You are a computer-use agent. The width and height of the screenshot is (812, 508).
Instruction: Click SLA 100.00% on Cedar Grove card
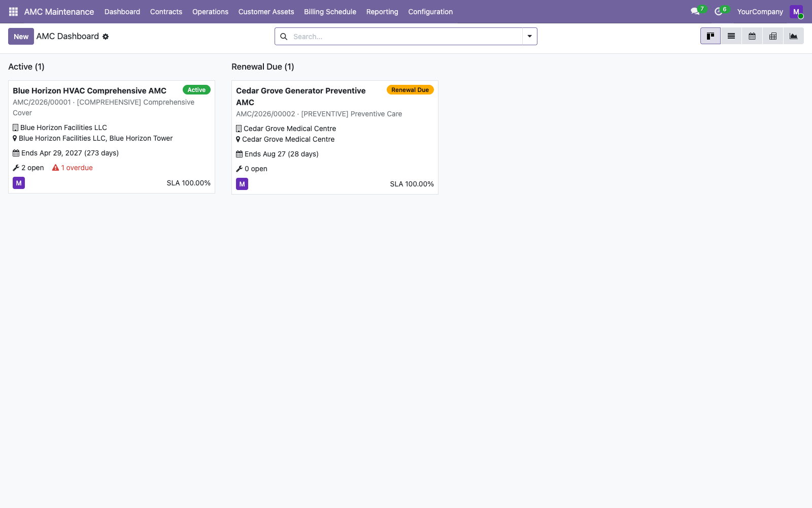coord(412,184)
